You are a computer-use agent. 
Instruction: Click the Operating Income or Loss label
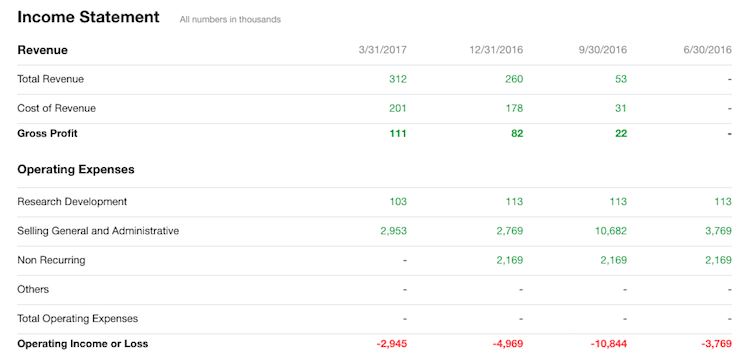pos(83,343)
